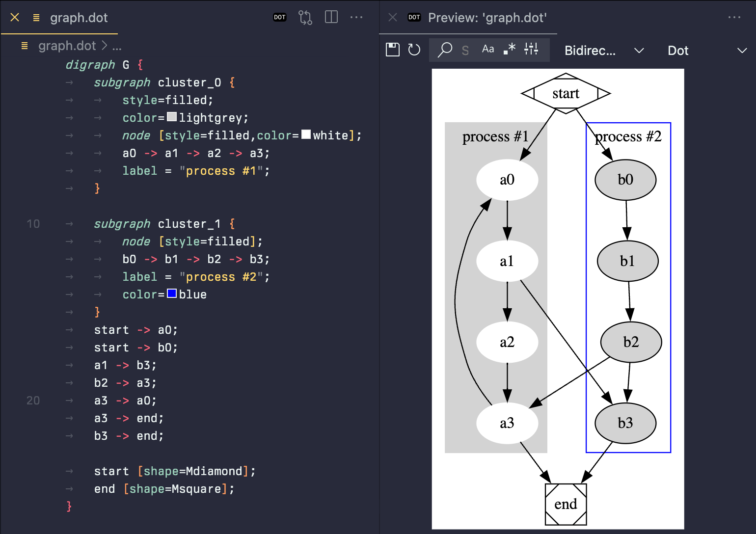The image size is (756, 534).
Task: Click the DOT language badge on the preview tab
Action: [x=414, y=17]
